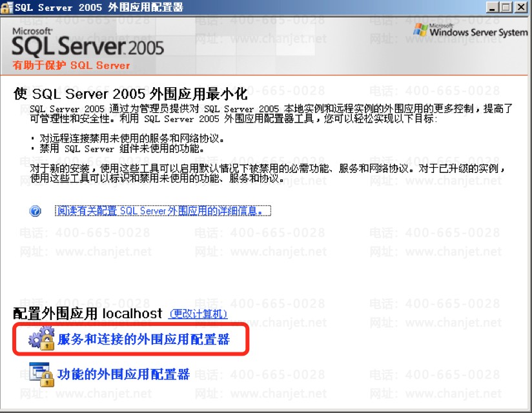Click the SQL Server 2005 外围应用配置器 title text
532x413 pixels.
99,8
